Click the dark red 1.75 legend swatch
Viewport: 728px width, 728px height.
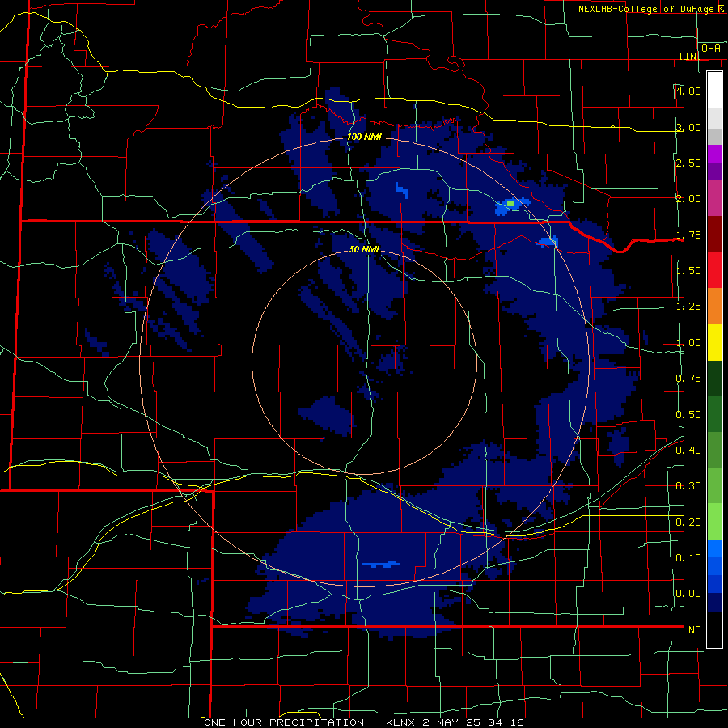tap(714, 235)
